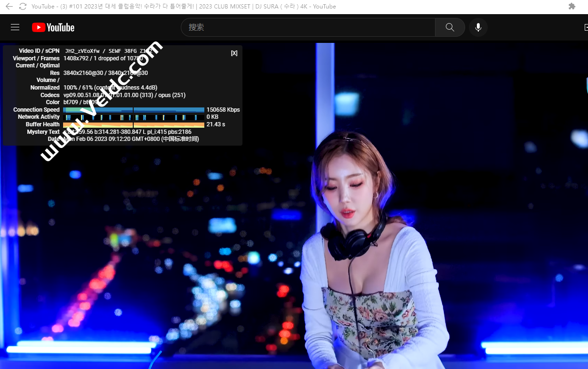
Task: Focus the YouTube search input field
Action: point(308,27)
